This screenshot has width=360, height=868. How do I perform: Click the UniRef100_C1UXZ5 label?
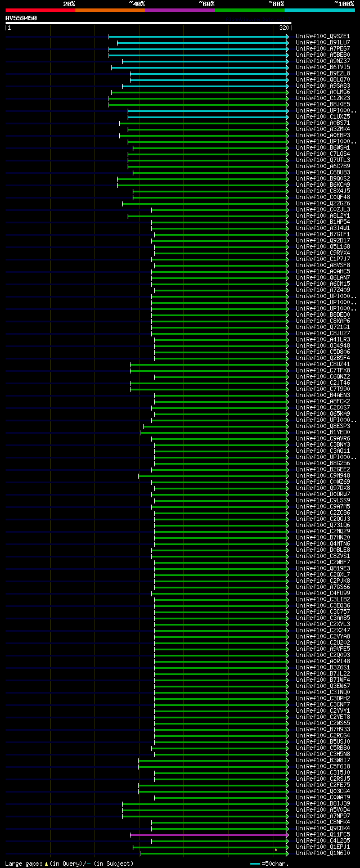323,117
